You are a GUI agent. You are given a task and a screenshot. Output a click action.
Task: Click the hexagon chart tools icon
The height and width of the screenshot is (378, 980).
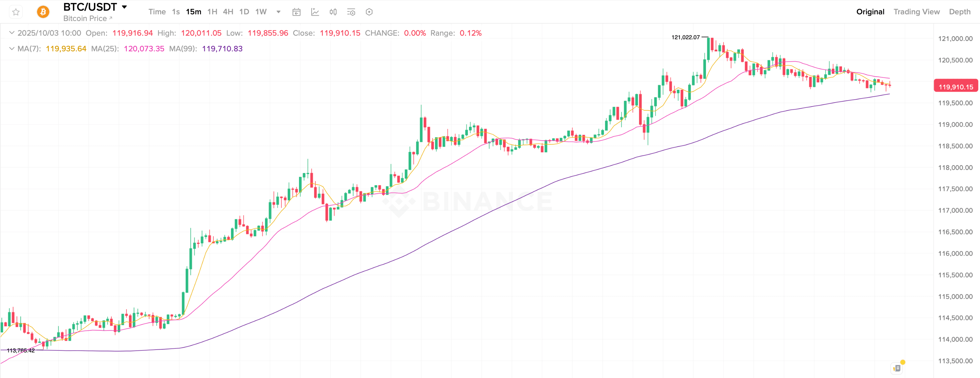tap(369, 12)
